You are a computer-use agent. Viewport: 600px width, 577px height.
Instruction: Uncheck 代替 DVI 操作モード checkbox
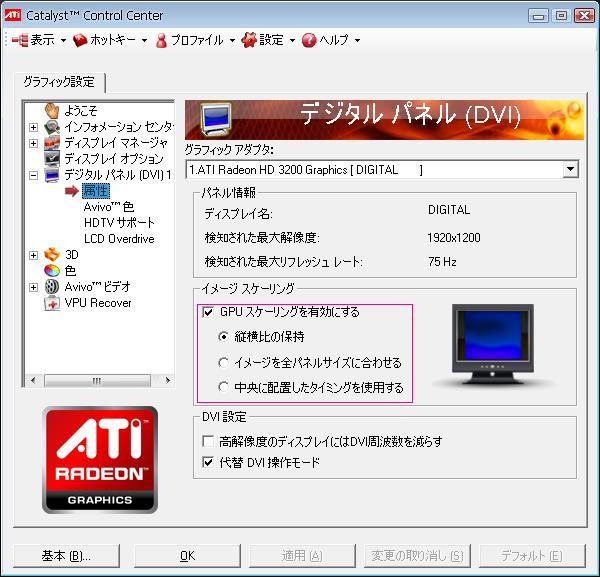coord(208,462)
